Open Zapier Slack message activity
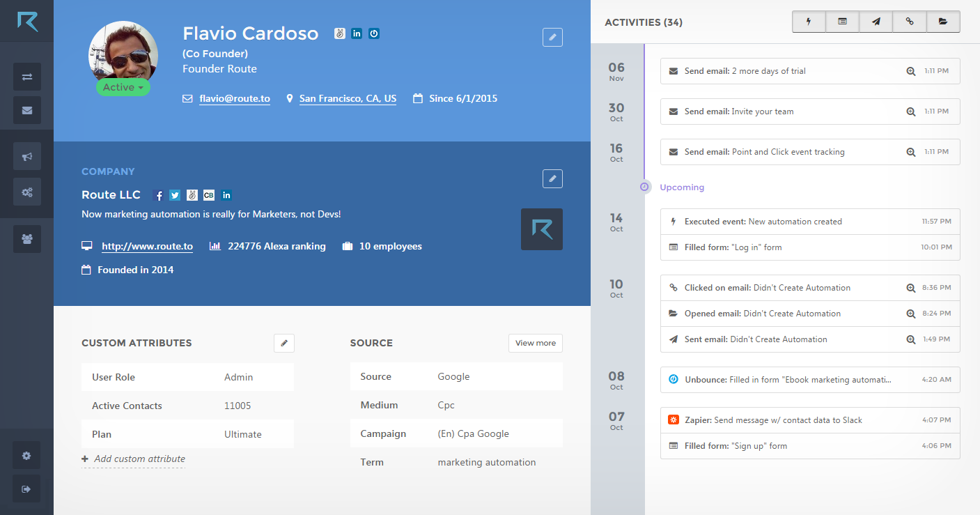Viewport: 980px width, 515px height. tap(810, 420)
